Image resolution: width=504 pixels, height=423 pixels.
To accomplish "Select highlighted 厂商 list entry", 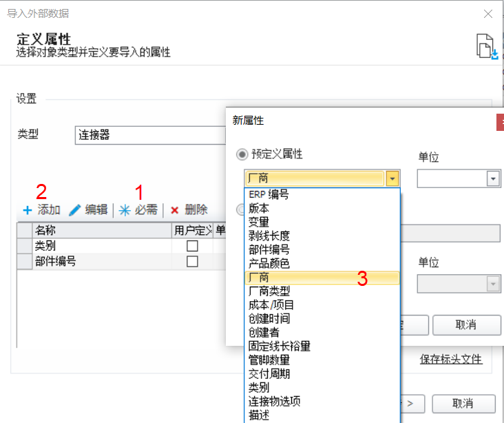I will tap(322, 278).
